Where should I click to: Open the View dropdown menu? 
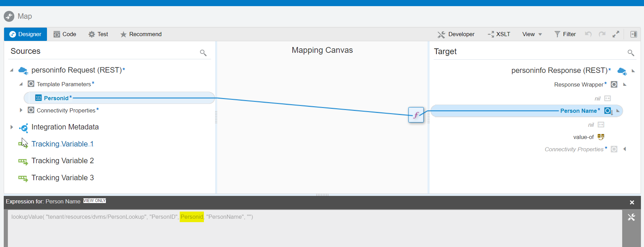pos(532,34)
